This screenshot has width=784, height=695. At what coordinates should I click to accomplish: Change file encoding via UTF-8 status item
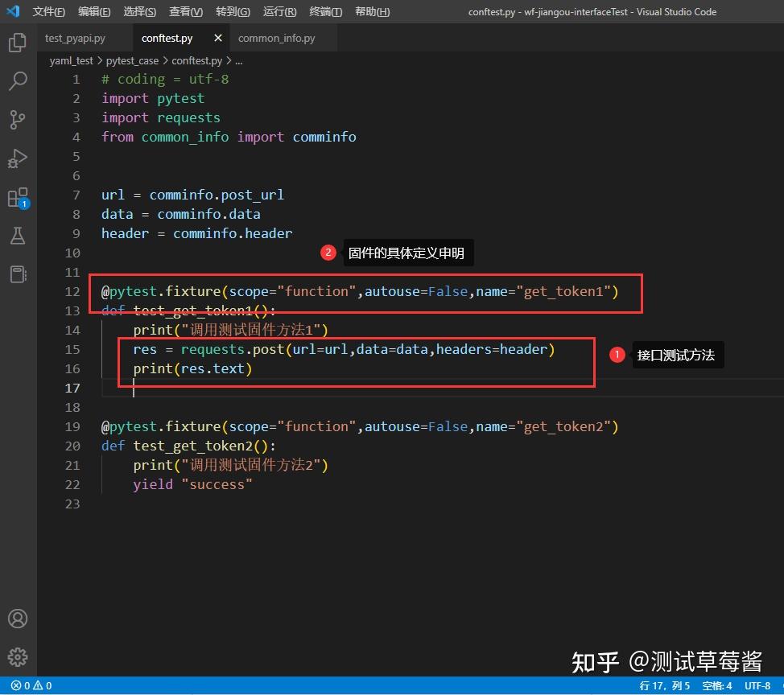757,685
